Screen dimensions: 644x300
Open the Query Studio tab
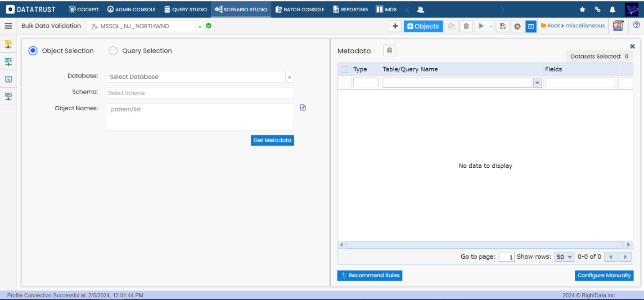point(185,9)
